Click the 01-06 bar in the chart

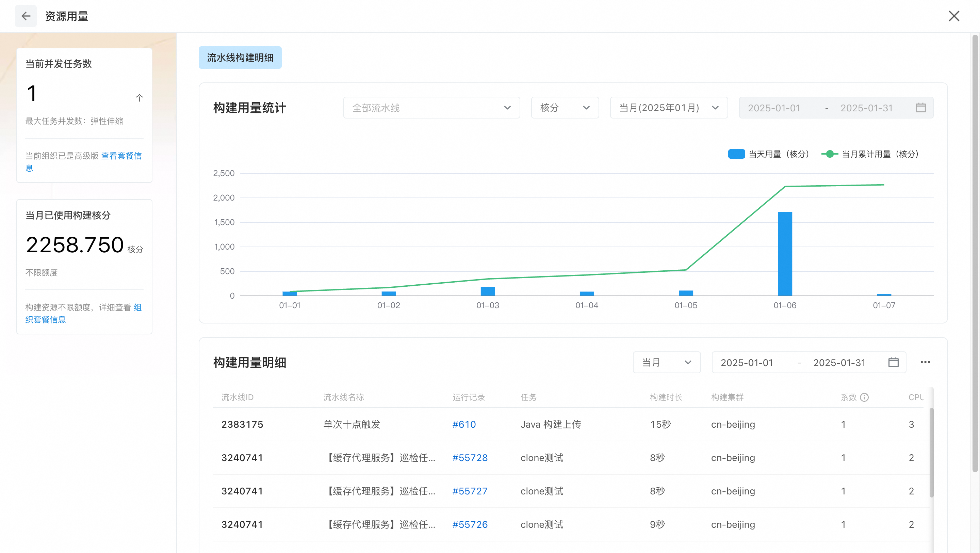(785, 254)
